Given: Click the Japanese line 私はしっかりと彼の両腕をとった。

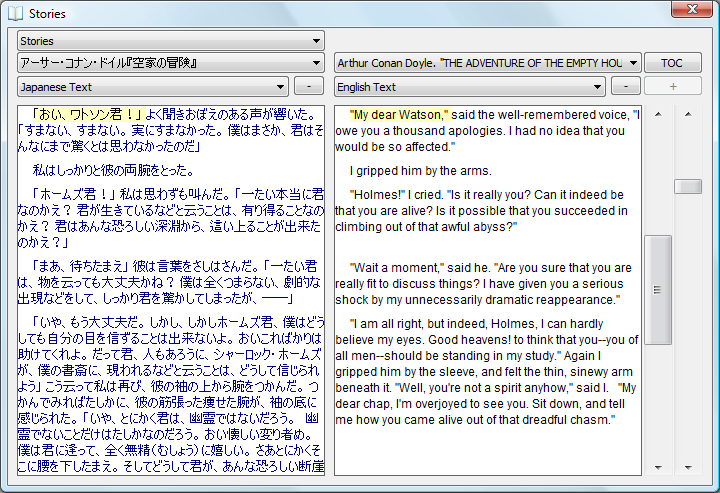Looking at the screenshot, I should coord(113,171).
